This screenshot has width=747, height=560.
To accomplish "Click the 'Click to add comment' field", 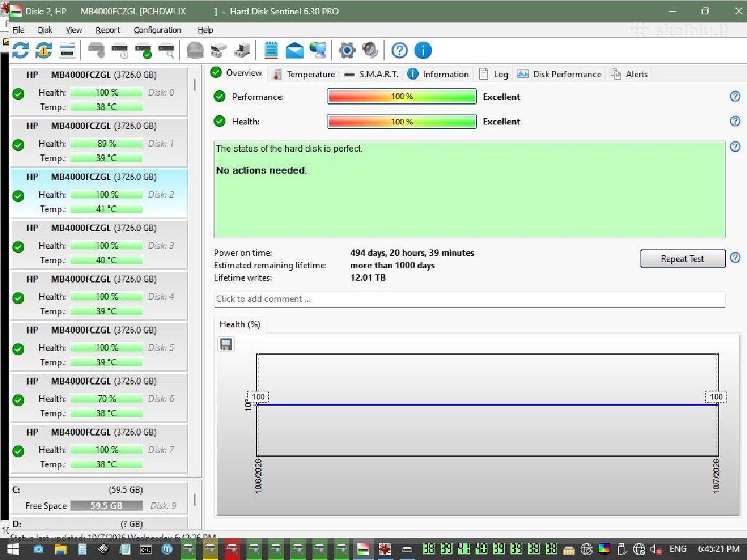I will [469, 299].
